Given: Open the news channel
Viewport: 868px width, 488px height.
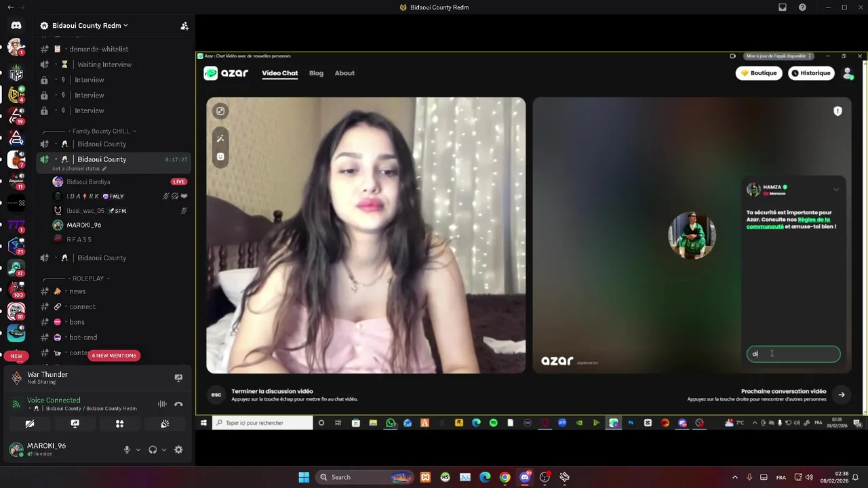Looking at the screenshot, I should (x=77, y=291).
